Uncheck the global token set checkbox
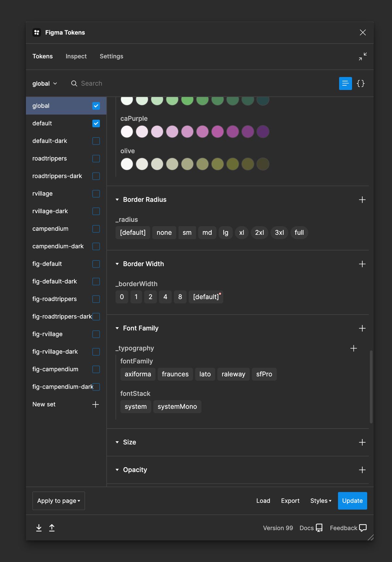The height and width of the screenshot is (562, 392). tap(96, 106)
